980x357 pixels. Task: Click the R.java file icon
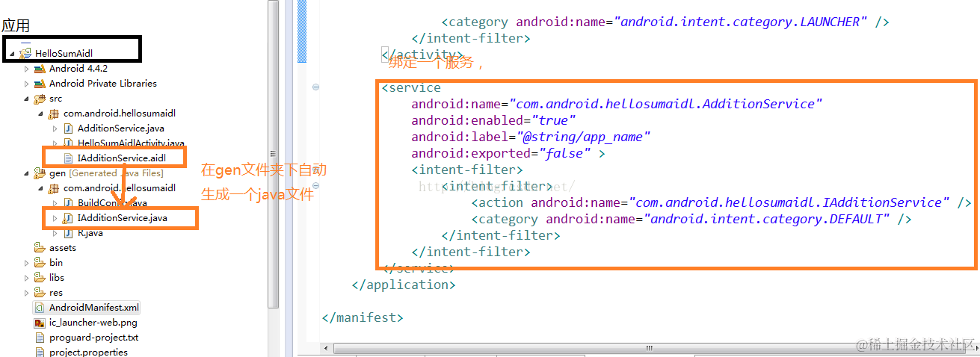pos(68,233)
